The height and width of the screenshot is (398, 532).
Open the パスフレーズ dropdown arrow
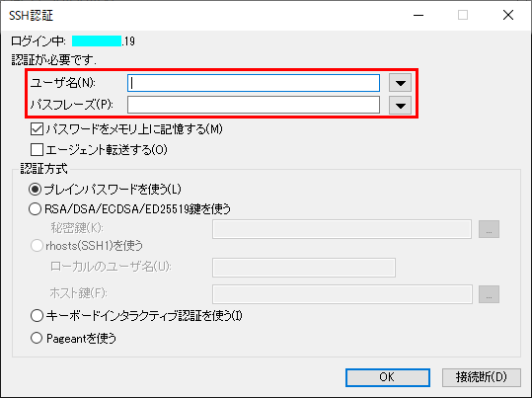tap(401, 106)
